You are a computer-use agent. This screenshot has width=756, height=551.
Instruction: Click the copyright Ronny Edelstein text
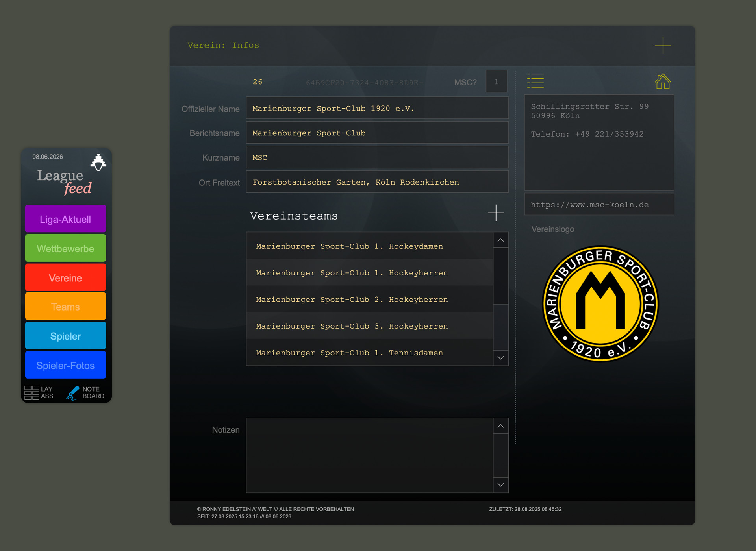tap(276, 509)
